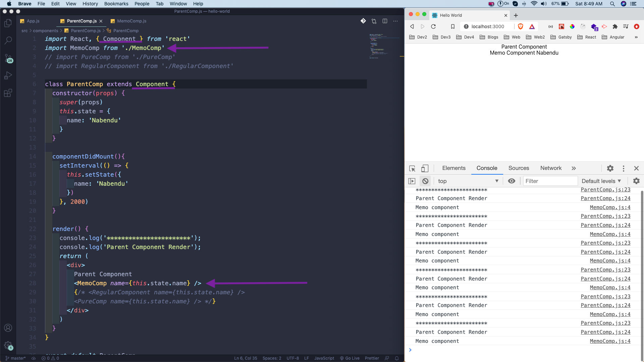Toggle device toolbar in DevTools
This screenshot has height=362, width=644.
tap(425, 168)
